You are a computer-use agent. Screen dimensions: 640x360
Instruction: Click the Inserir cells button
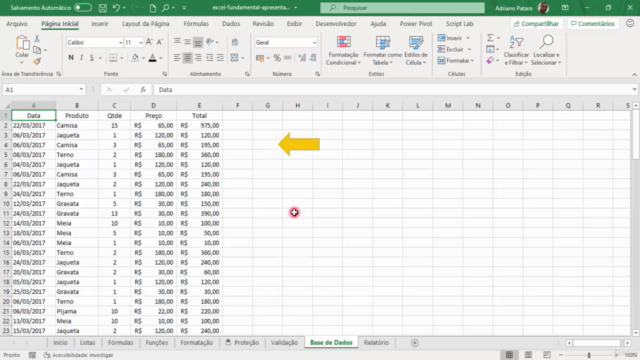pyautogui.click(x=453, y=38)
